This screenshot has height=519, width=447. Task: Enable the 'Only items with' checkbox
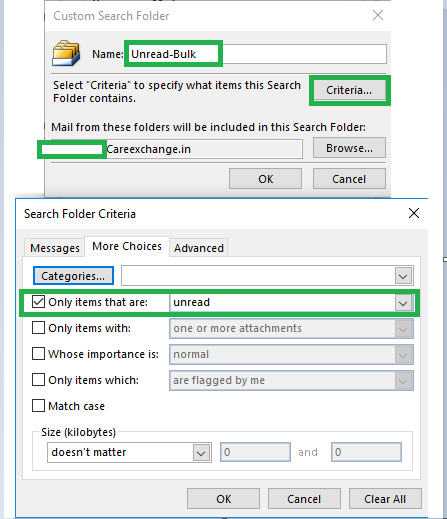(x=38, y=328)
